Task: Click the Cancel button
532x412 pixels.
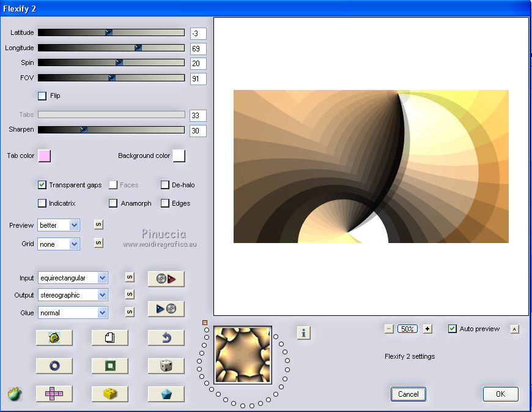Action: coord(408,394)
